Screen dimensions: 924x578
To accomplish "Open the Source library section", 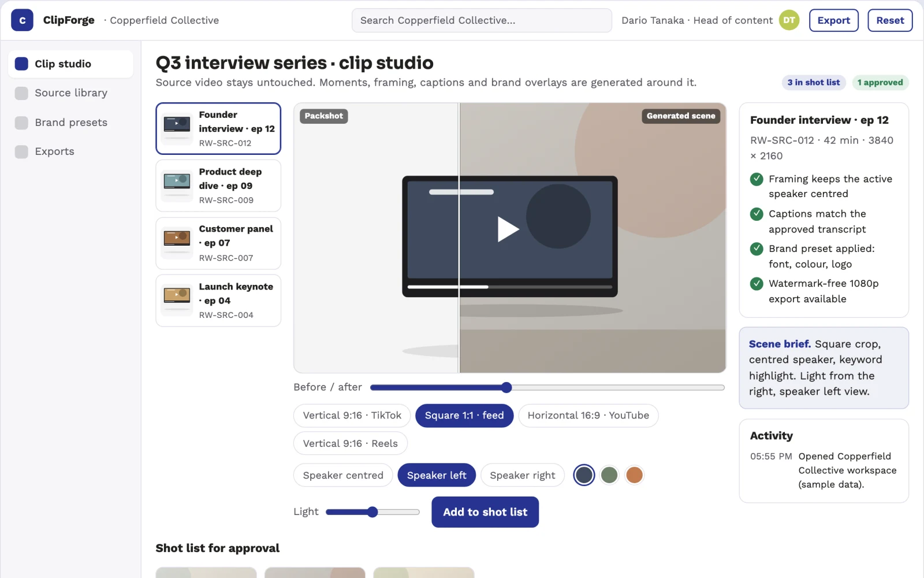I will (70, 93).
